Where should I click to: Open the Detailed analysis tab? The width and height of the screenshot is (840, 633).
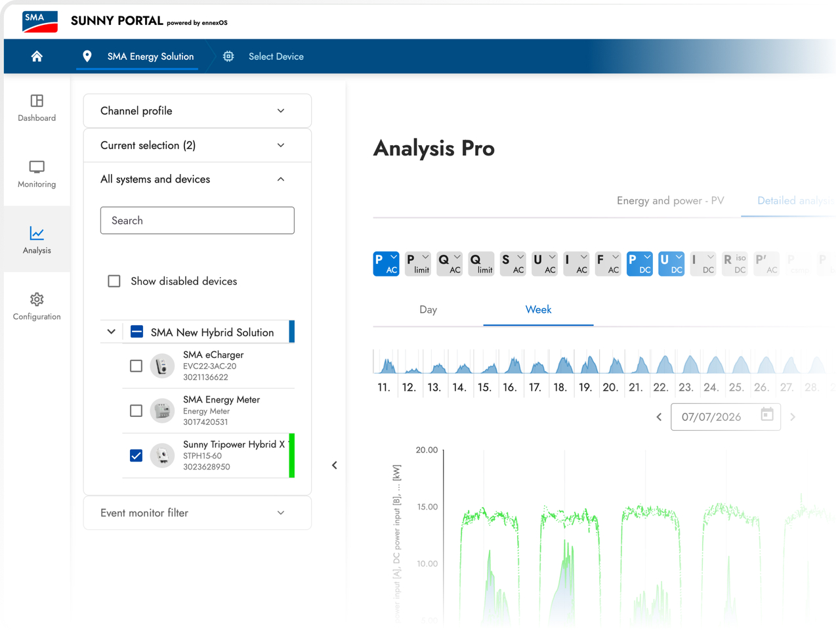coord(796,200)
